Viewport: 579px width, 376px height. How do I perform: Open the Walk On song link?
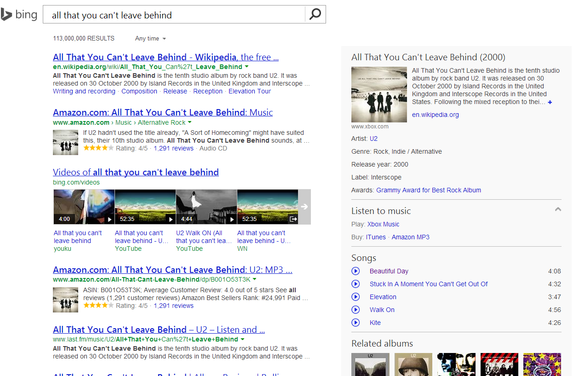pos(382,310)
